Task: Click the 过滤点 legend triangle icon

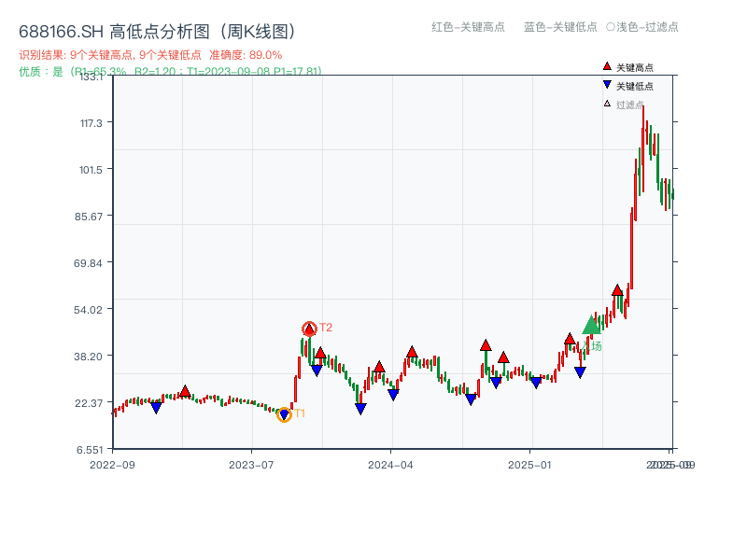Action: [606, 103]
